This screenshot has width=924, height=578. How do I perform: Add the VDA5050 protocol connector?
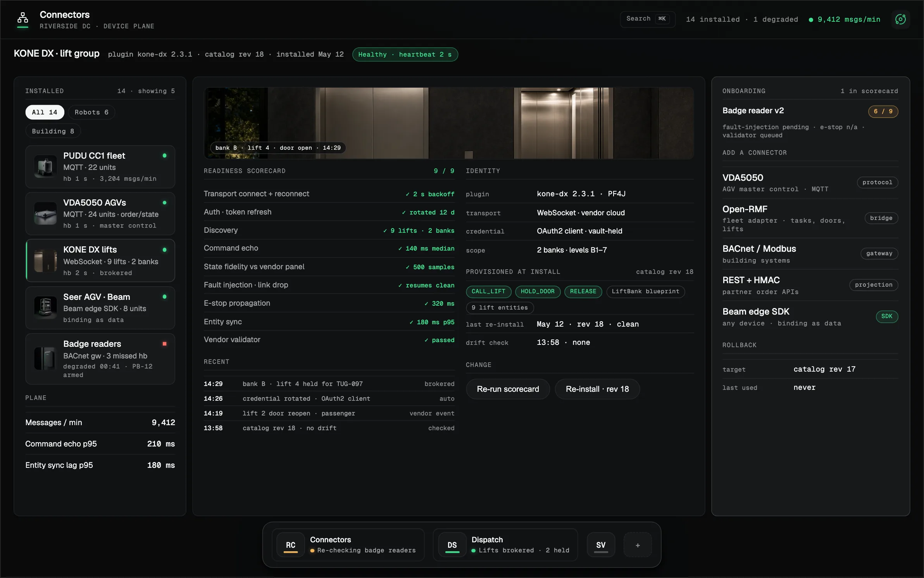tap(810, 183)
